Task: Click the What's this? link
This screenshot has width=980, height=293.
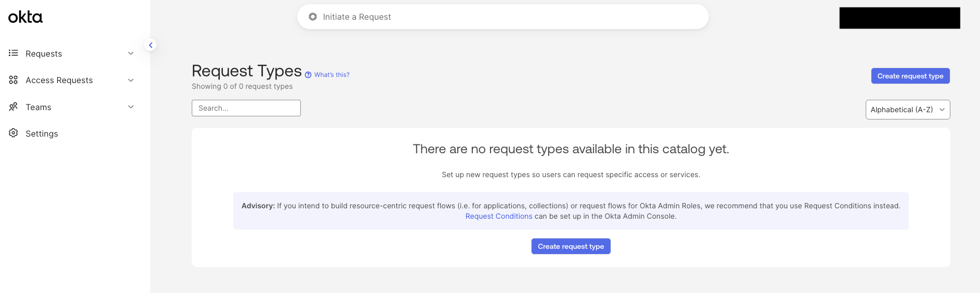Action: 332,75
